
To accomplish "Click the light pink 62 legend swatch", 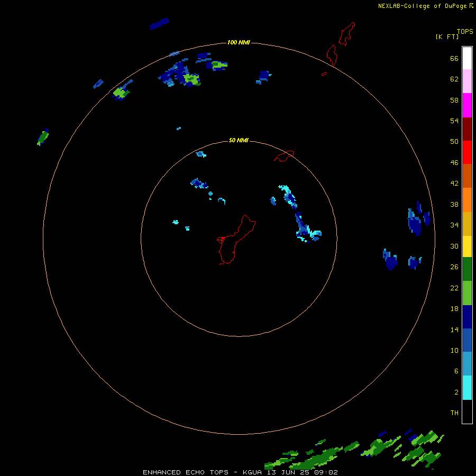I will pyautogui.click(x=467, y=81).
